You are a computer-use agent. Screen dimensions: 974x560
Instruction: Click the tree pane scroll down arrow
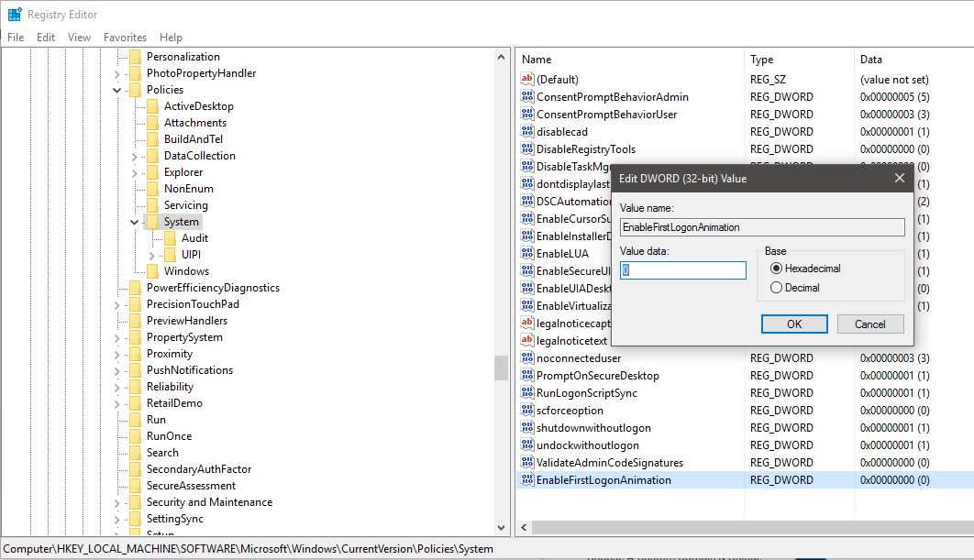[501, 528]
